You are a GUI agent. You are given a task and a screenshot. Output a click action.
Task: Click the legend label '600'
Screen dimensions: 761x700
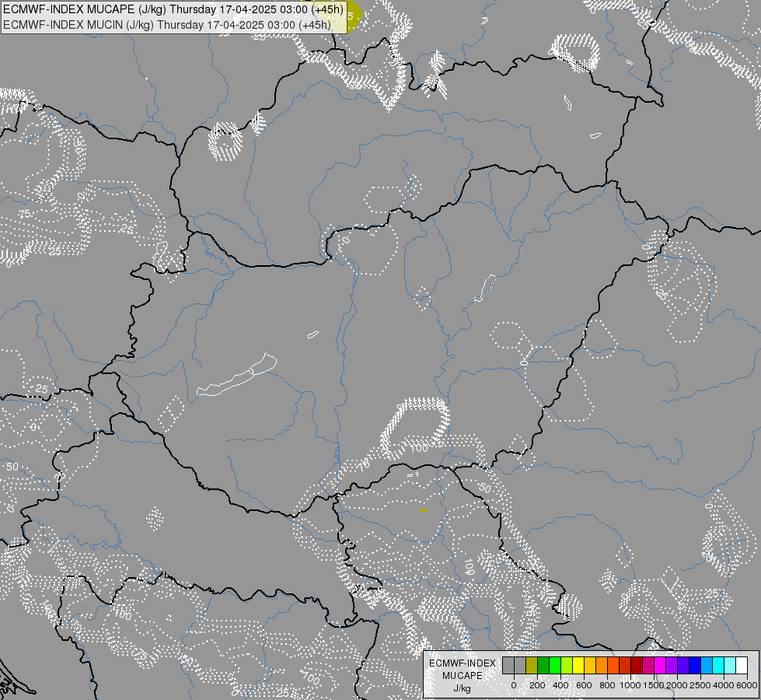(x=584, y=685)
